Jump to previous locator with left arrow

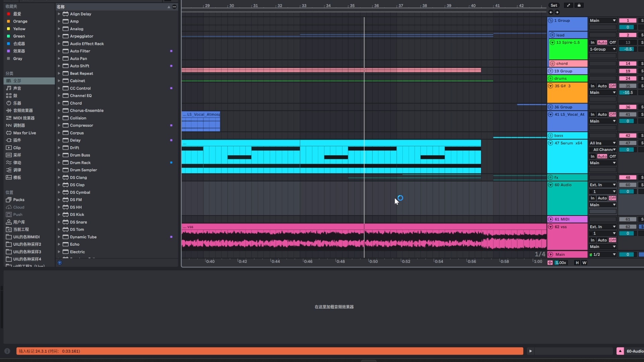pos(551,12)
